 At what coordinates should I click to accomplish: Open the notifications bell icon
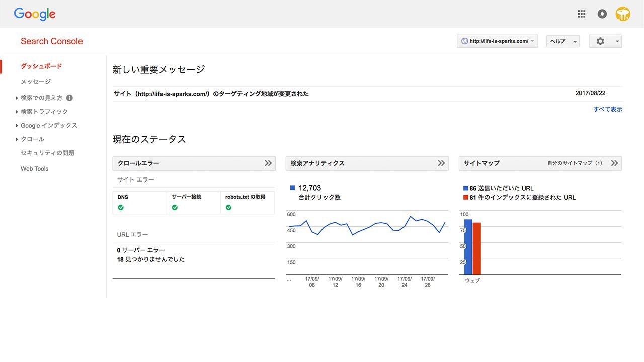pyautogui.click(x=602, y=14)
